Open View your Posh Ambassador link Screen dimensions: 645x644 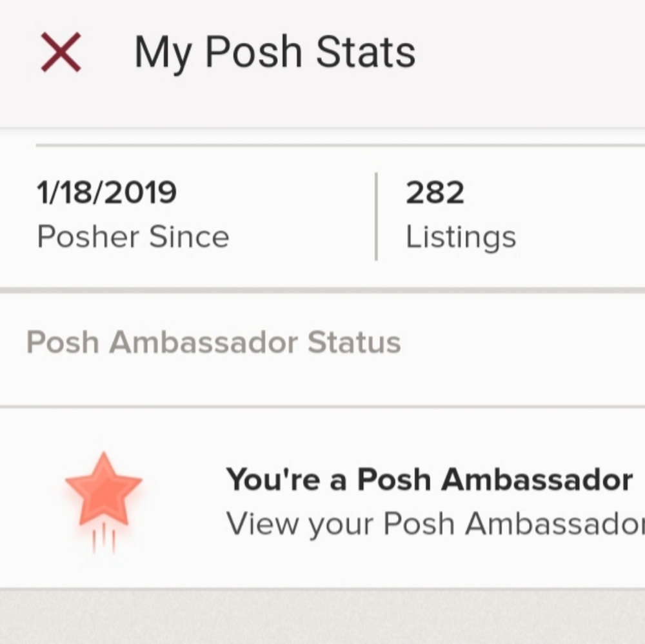point(432,523)
